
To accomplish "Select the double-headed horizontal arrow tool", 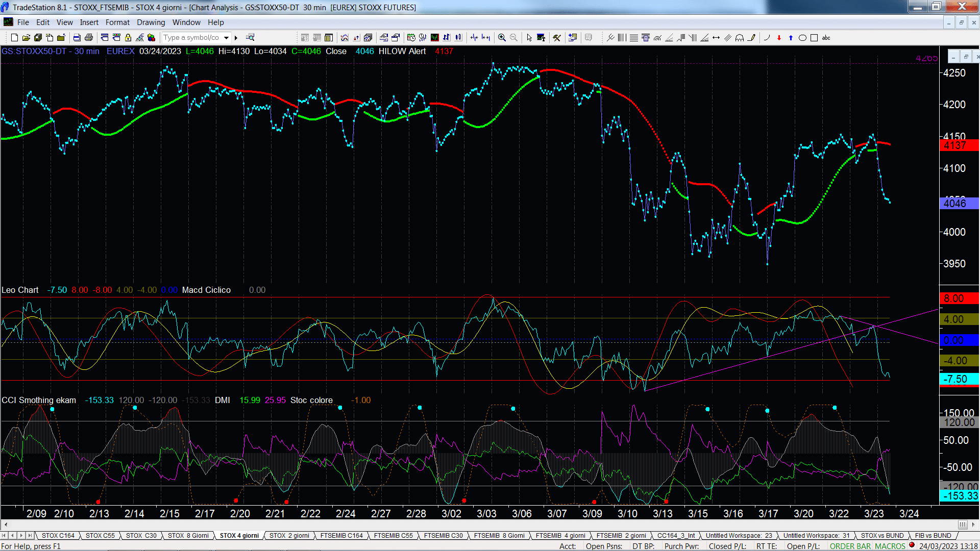I will tap(716, 38).
